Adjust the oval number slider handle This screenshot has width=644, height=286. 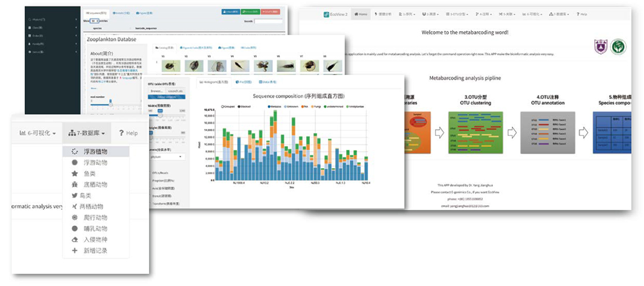[x=111, y=105]
